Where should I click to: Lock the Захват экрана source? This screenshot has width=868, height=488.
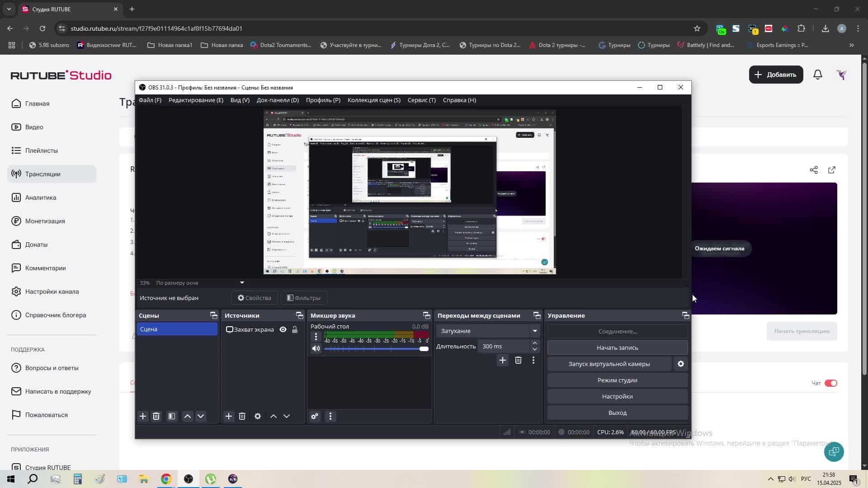tap(295, 329)
